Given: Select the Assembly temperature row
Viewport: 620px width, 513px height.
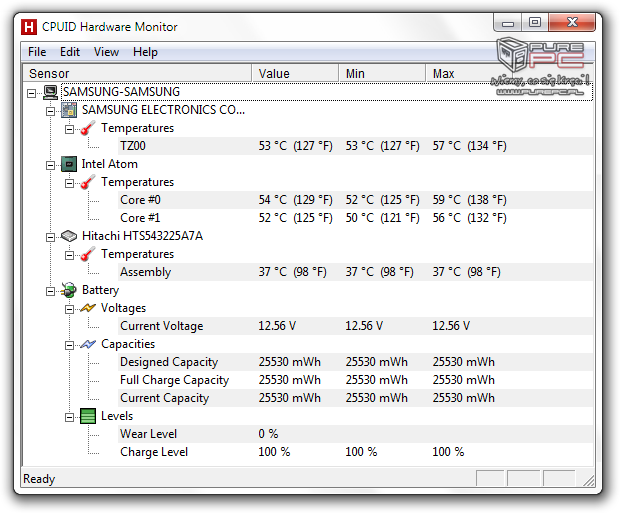Looking at the screenshot, I should tap(356, 272).
